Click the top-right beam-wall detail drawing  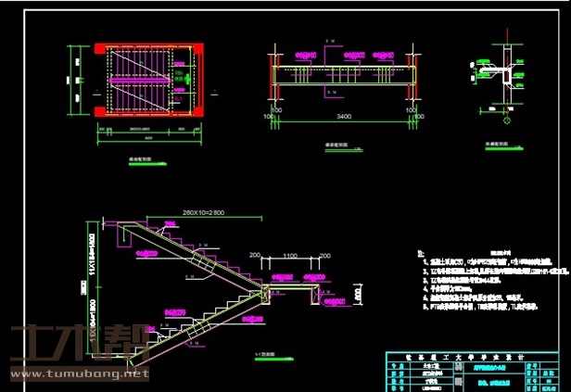[506, 79]
